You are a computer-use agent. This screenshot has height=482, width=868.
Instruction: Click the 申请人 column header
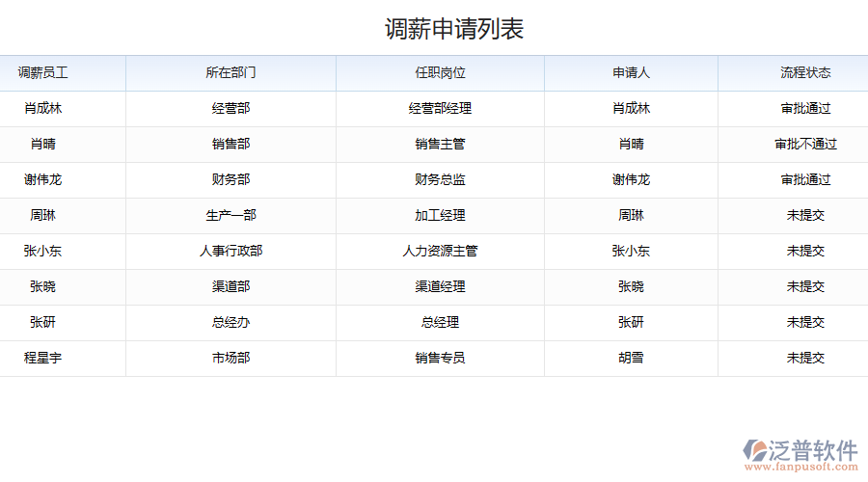pos(631,72)
